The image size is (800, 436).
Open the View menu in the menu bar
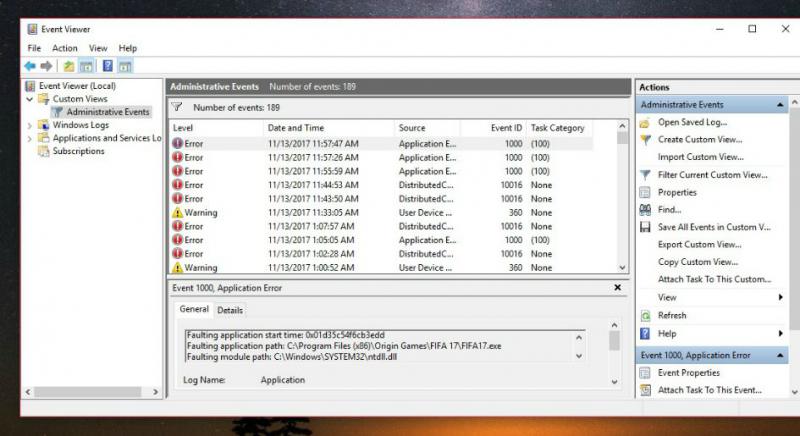click(x=98, y=48)
